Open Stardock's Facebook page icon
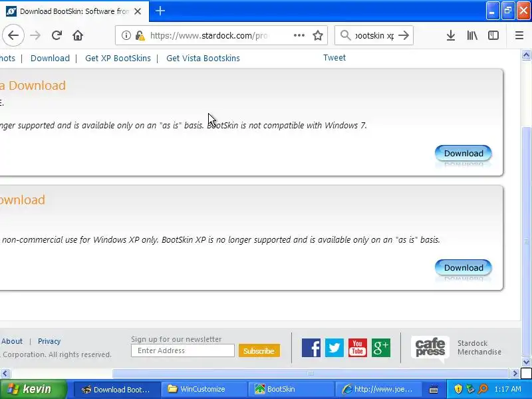The width and height of the screenshot is (532, 399). tap(311, 348)
